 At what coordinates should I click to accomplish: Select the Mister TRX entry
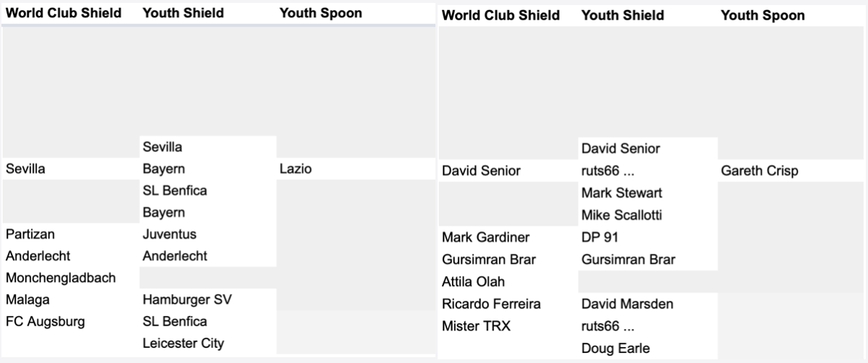pos(476,325)
